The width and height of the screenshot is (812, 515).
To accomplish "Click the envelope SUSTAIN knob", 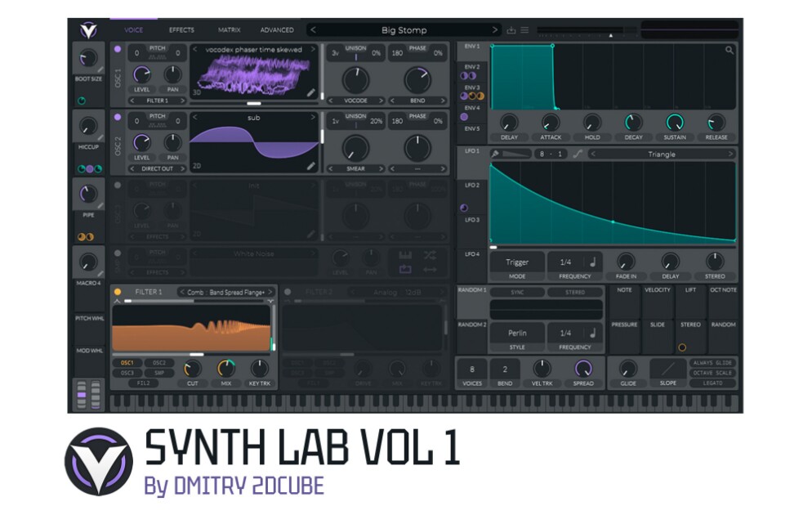I will point(675,123).
